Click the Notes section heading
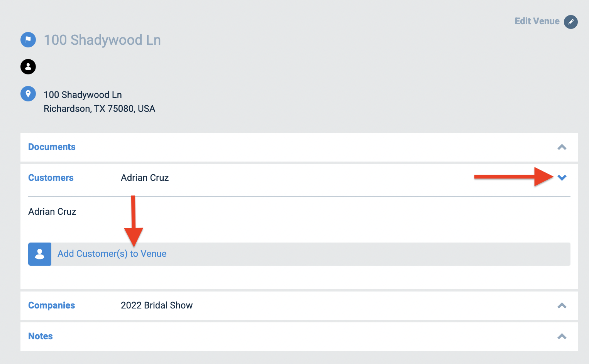 coord(41,336)
